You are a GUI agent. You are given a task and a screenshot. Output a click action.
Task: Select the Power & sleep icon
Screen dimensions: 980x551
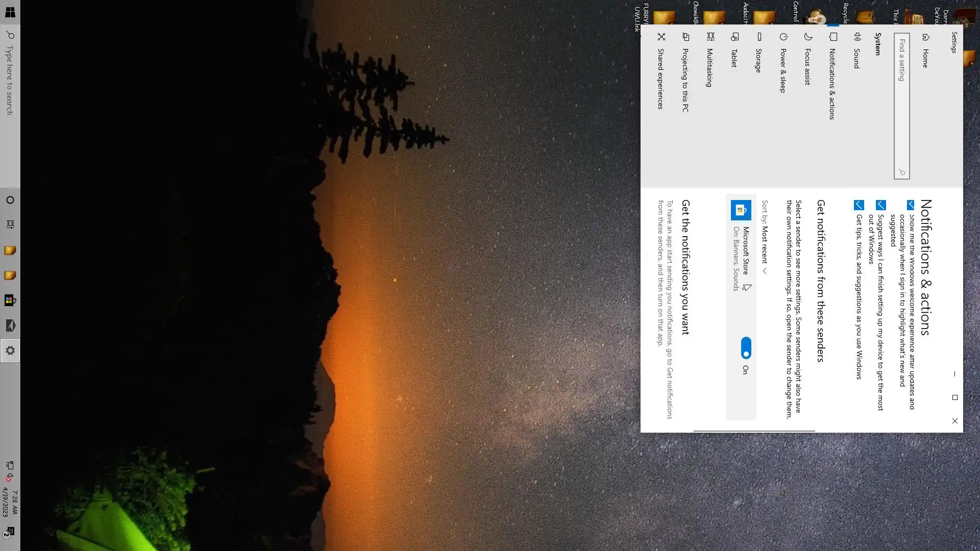pos(783,37)
